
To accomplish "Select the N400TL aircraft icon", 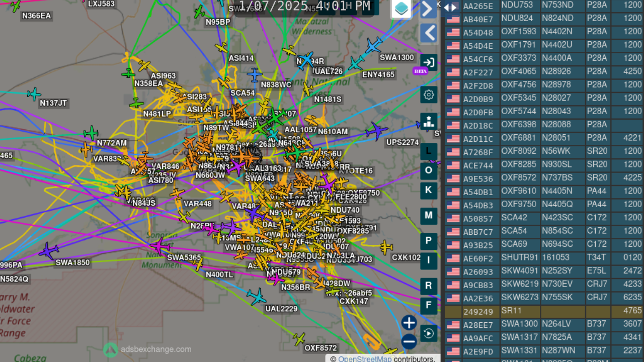I will click(198, 263).
